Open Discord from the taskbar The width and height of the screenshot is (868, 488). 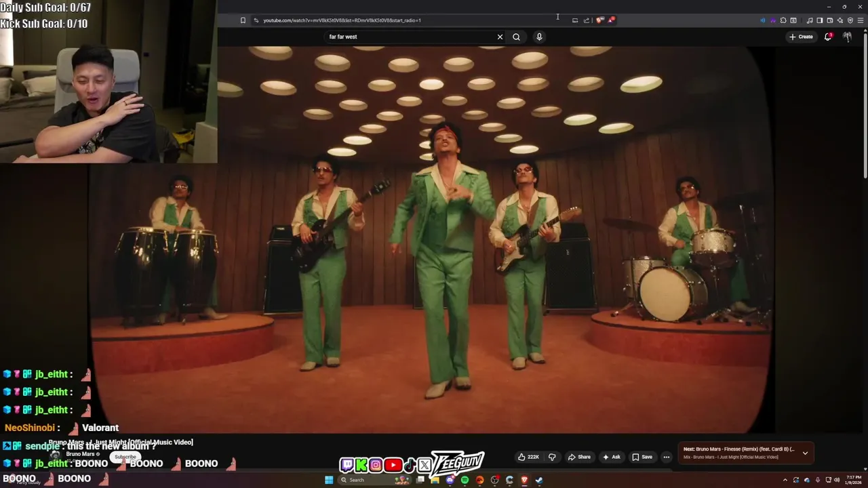pyautogui.click(x=450, y=480)
